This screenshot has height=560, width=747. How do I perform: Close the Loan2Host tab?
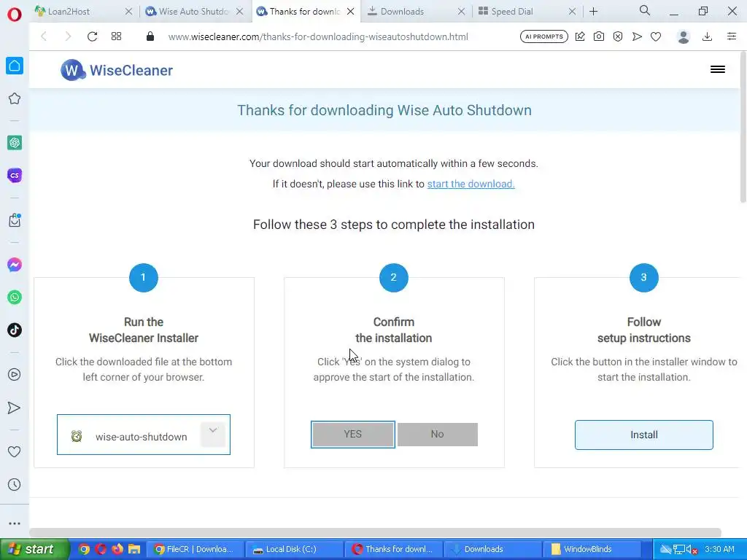[128, 12]
